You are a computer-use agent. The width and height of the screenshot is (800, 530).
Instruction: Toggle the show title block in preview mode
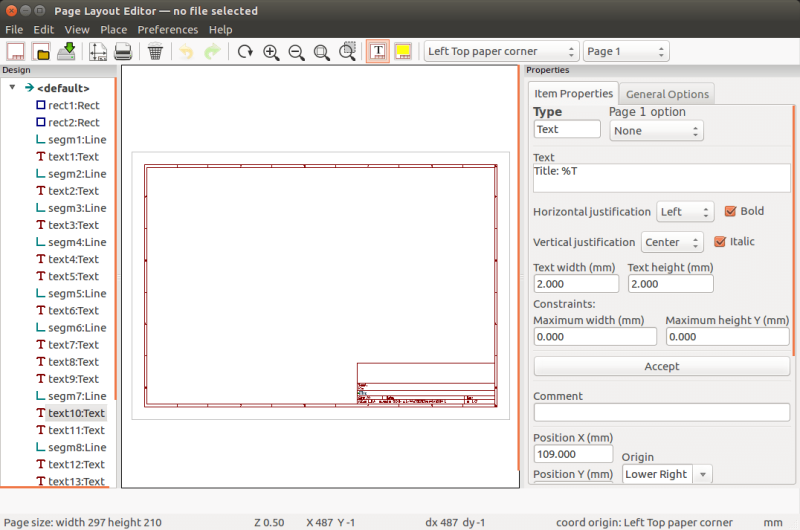coord(378,52)
